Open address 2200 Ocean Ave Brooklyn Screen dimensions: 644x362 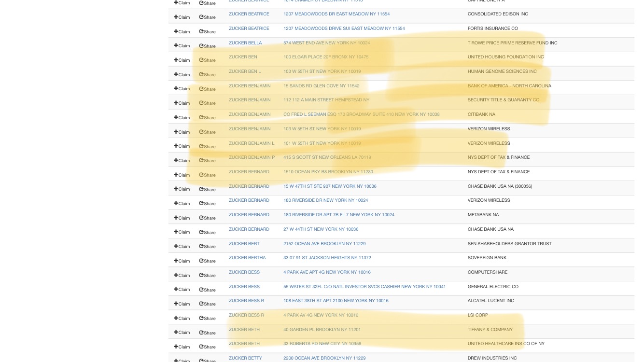tap(324, 358)
